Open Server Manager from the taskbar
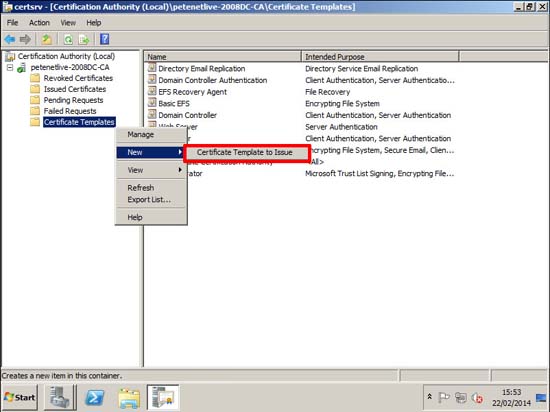This screenshot has width=550, height=412. click(59, 397)
